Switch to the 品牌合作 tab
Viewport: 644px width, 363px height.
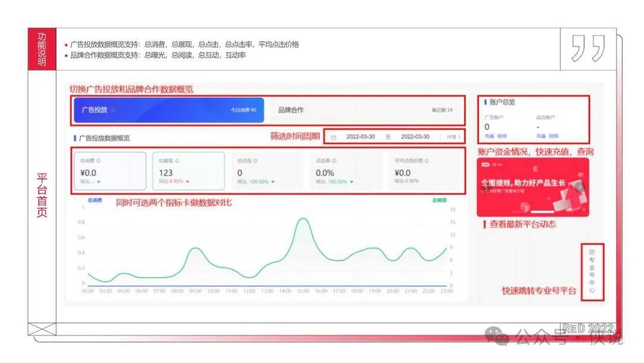(x=365, y=110)
